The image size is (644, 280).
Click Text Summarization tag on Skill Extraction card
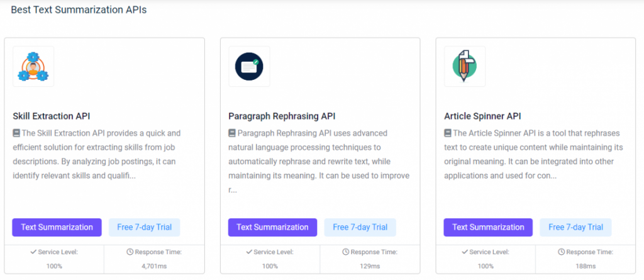[x=57, y=227]
